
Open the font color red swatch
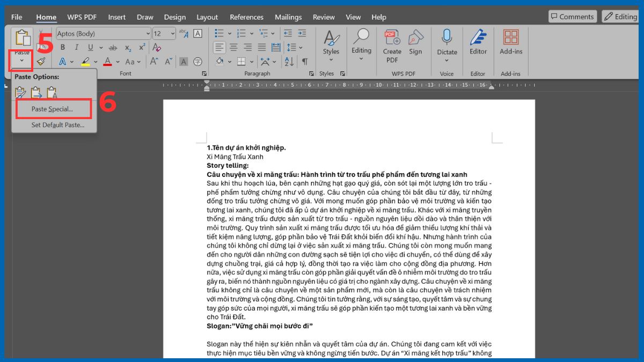(107, 62)
